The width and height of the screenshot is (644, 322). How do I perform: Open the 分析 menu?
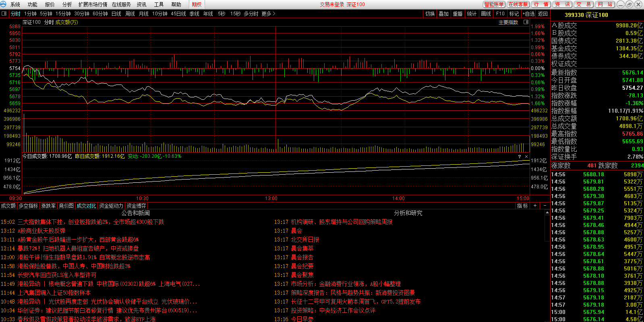click(67, 4)
